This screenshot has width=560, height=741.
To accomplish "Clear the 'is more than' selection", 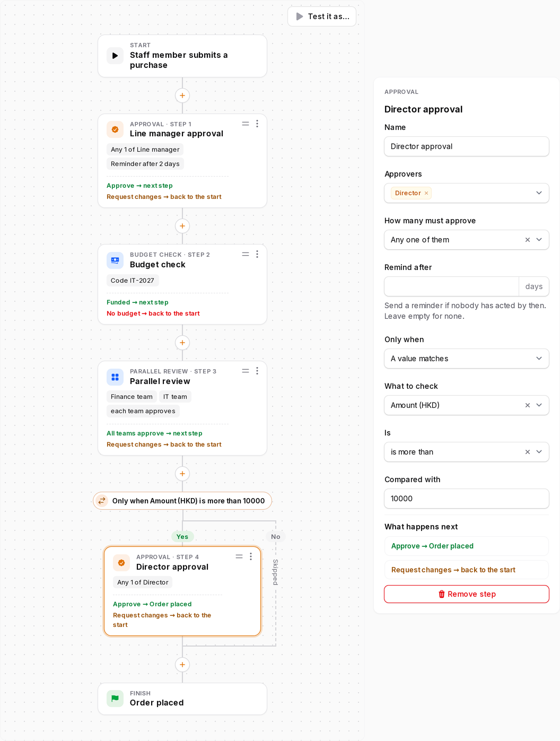I will tap(528, 452).
